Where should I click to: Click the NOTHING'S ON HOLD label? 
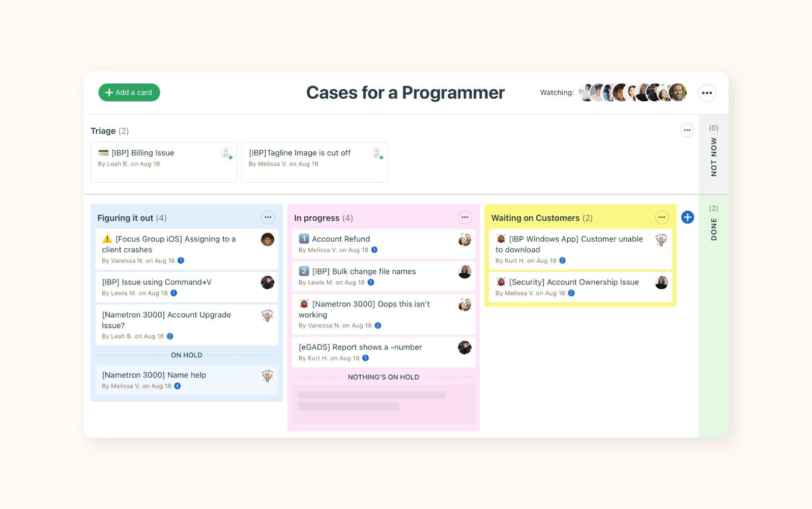click(384, 377)
